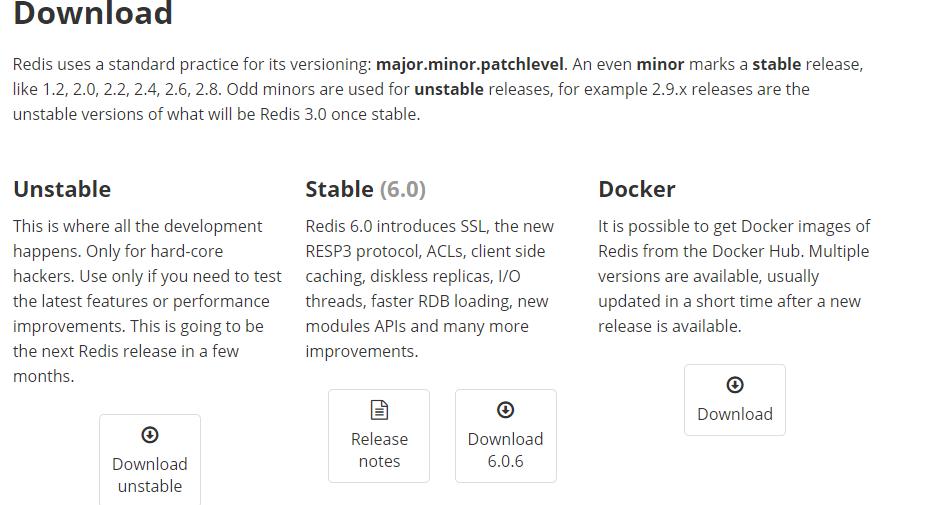Screen dimensions: 931x505
Task: Open the "Download unstable" text link
Action: click(150, 475)
